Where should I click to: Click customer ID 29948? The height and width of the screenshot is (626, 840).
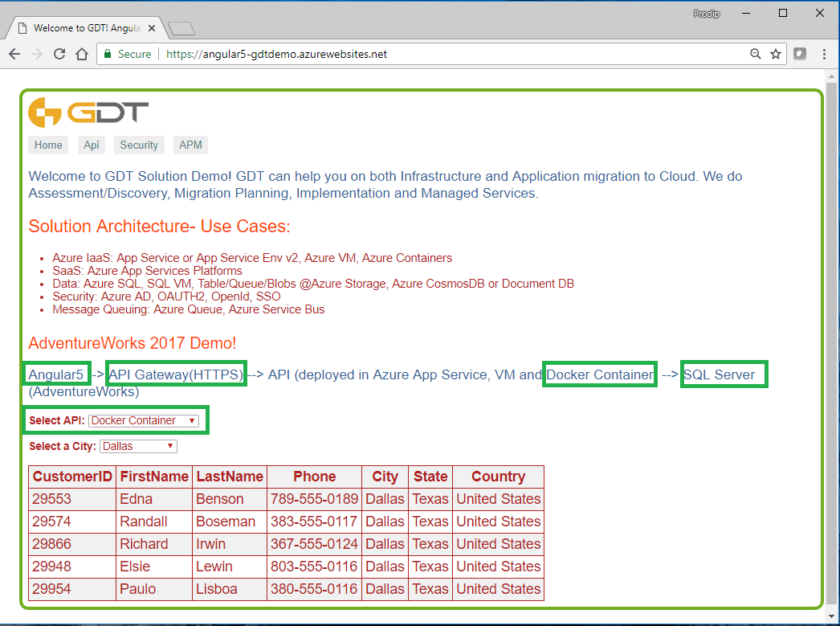pyautogui.click(x=51, y=567)
